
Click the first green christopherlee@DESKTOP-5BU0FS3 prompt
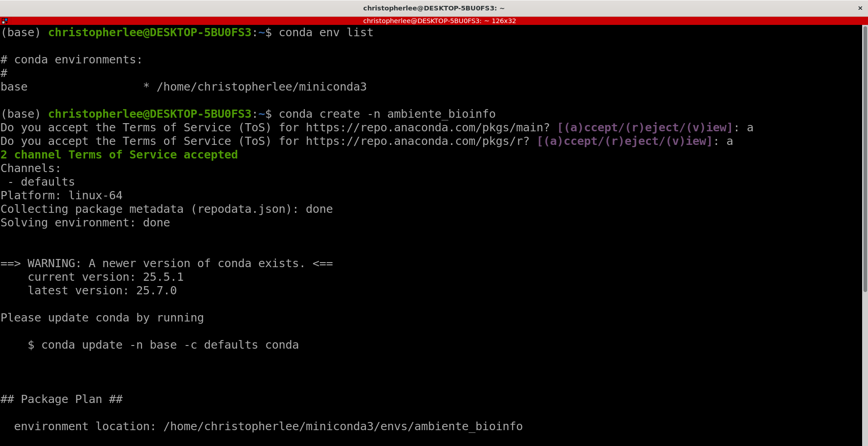pos(150,33)
